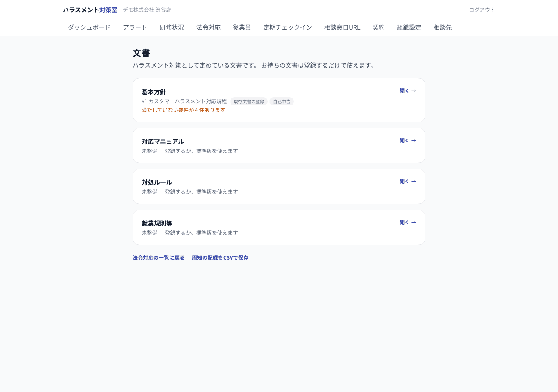This screenshot has width=558, height=392.
Task: Click the 基本方針 card title
Action: 154,91
